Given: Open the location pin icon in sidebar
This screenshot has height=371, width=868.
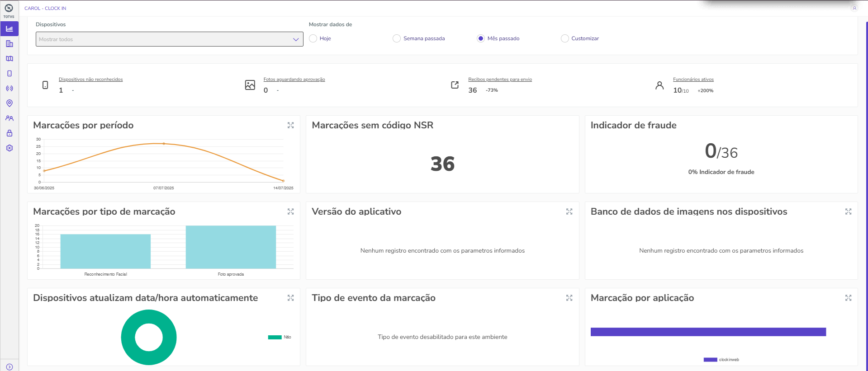Looking at the screenshot, I should coord(9,103).
